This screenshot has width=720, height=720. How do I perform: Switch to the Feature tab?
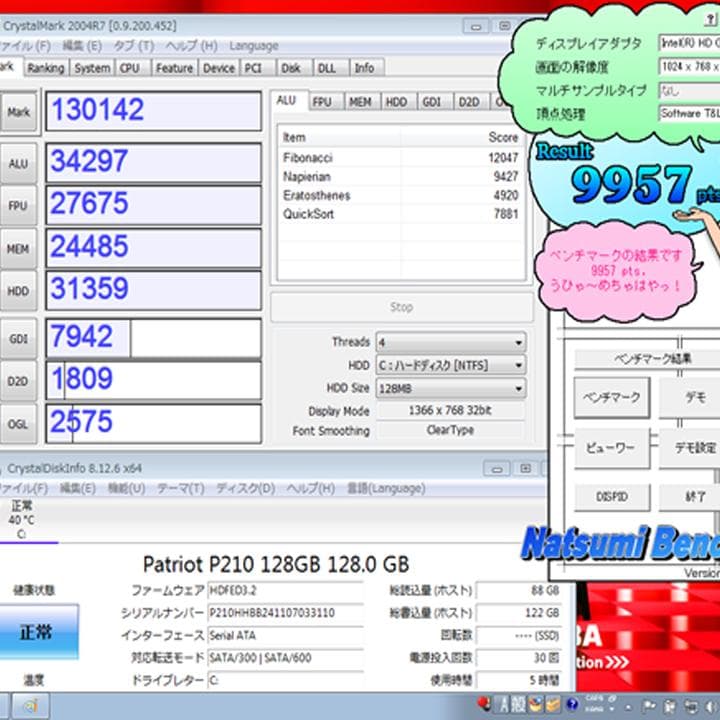point(174,68)
